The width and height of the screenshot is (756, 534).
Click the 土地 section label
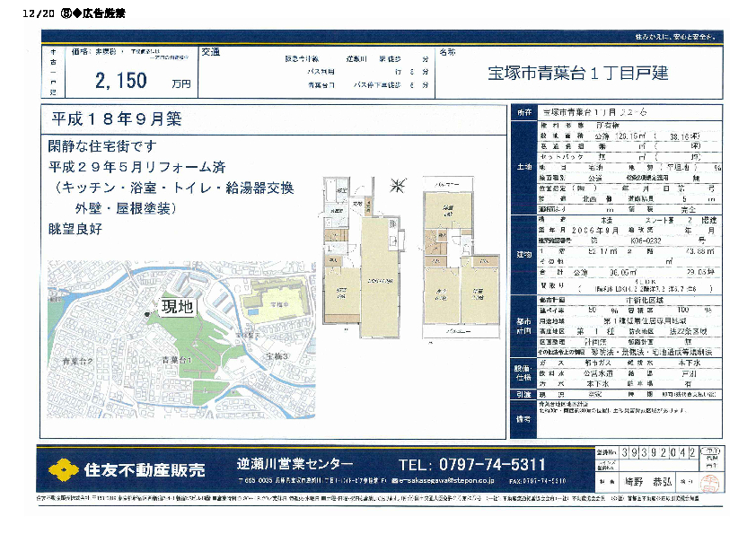pos(524,167)
